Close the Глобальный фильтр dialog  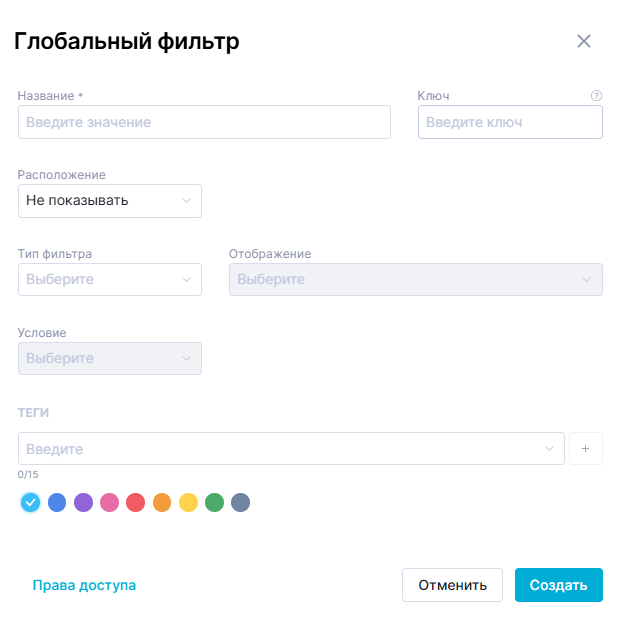click(584, 41)
